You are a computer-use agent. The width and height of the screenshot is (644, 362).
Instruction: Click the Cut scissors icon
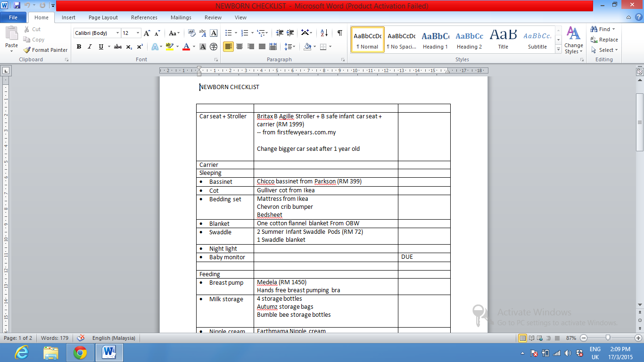pos(27,29)
